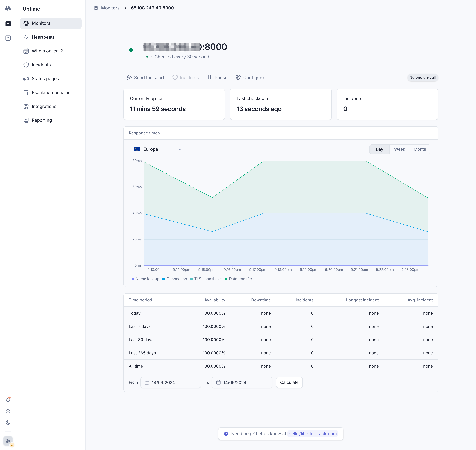Pause the monitor
The width and height of the screenshot is (476, 450).
tap(217, 78)
